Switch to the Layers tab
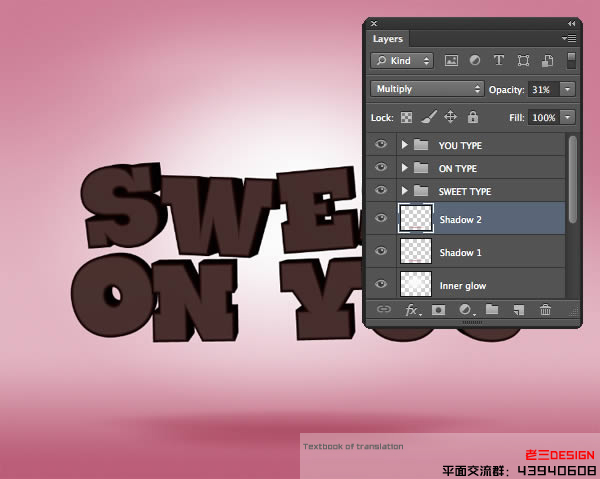The width and height of the screenshot is (600, 479). click(x=388, y=39)
